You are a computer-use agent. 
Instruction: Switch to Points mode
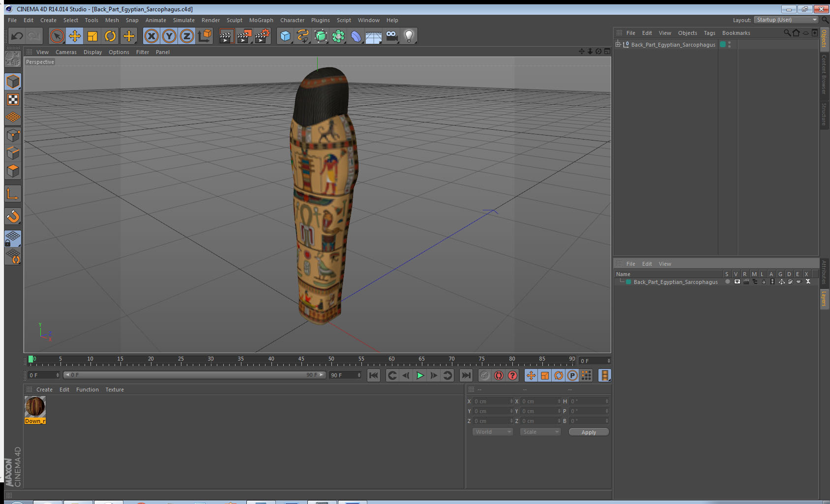13,135
